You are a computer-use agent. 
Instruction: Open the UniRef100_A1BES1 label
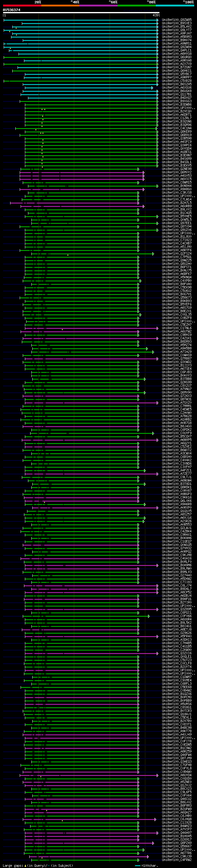pyautogui.click(x=177, y=152)
